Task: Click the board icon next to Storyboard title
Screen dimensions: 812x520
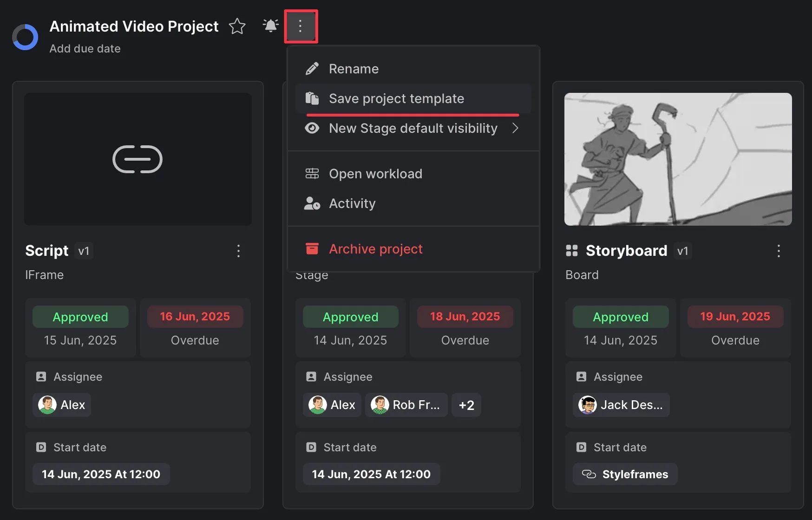Action: coord(572,251)
